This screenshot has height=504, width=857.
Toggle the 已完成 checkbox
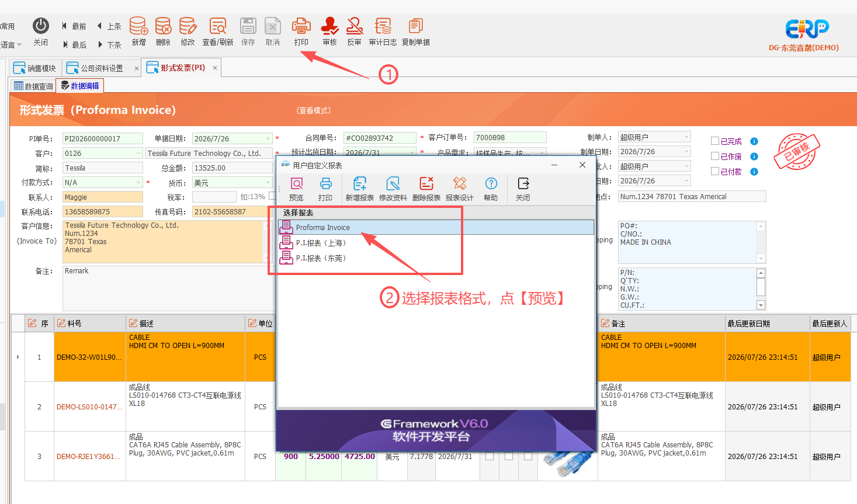tap(714, 141)
